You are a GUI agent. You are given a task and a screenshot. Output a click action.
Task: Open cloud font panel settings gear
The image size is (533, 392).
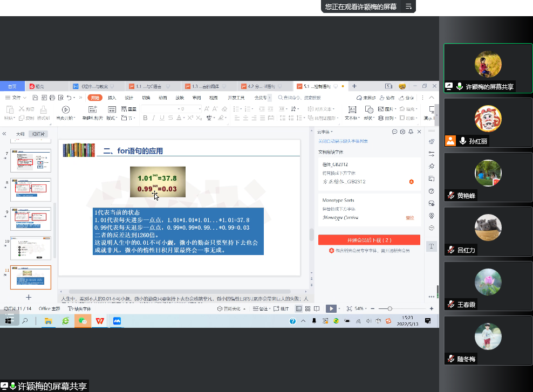[x=402, y=132]
